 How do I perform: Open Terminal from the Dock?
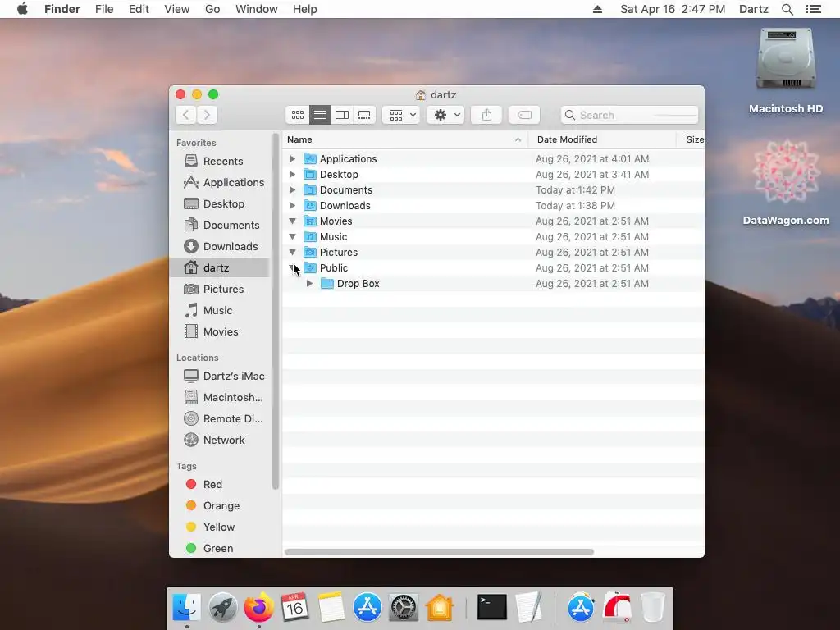492,607
